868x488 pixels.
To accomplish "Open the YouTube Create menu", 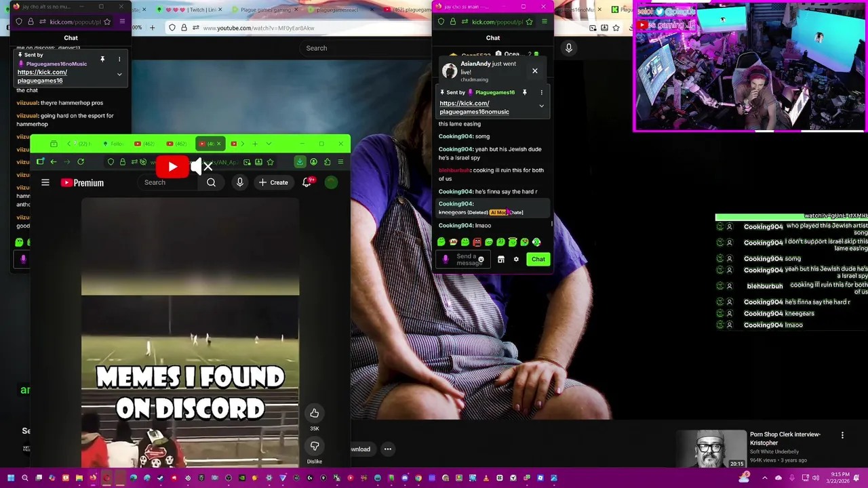I will [x=273, y=182].
